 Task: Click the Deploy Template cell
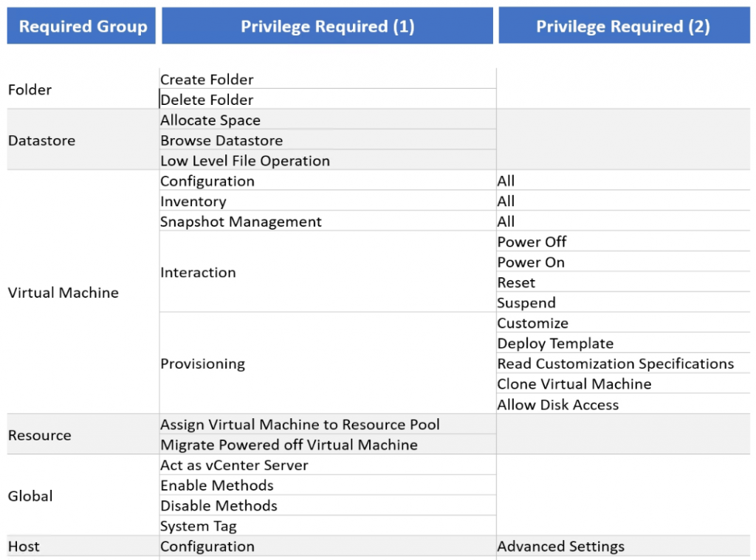tap(555, 344)
